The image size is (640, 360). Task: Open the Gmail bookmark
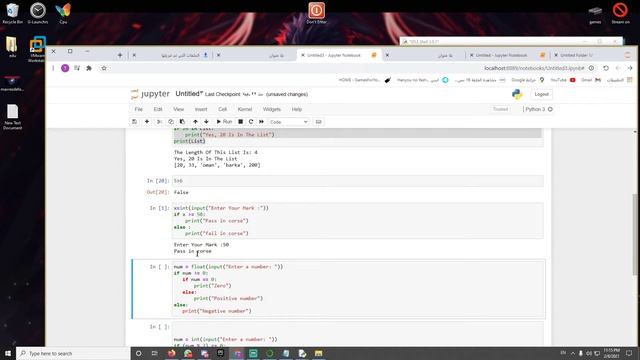(x=591, y=80)
